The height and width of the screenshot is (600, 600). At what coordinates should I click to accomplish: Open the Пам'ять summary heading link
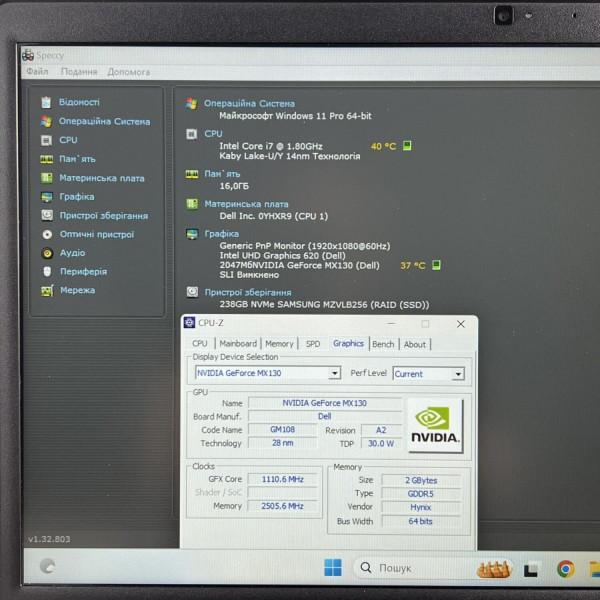pyautogui.click(x=222, y=174)
